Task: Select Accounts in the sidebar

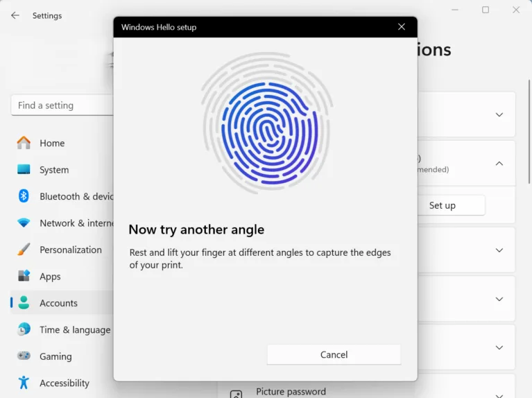Action: [x=62, y=302]
